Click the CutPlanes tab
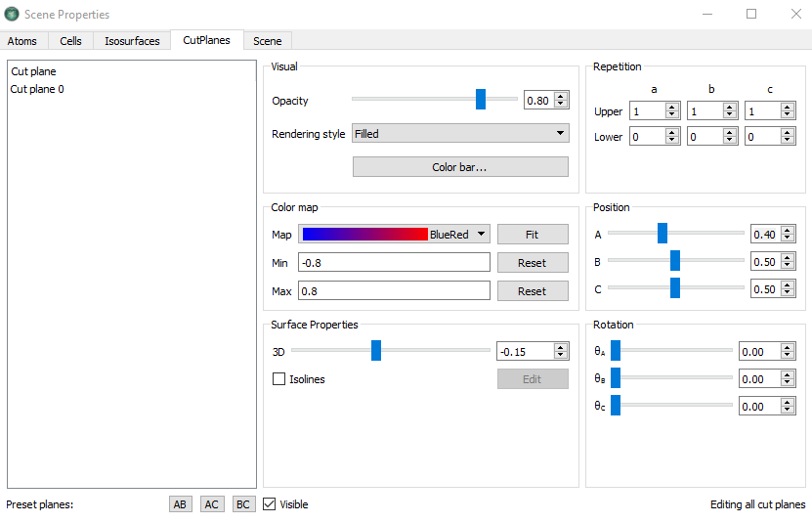Image resolution: width=812 pixels, height=523 pixels. click(x=206, y=40)
